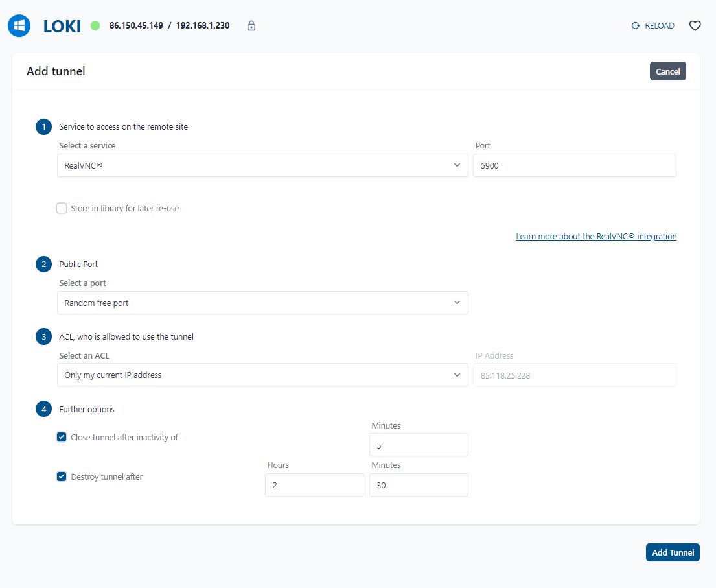Viewport: 716px width, 588px height.
Task: Click the Add tunnel heading
Action: (56, 71)
